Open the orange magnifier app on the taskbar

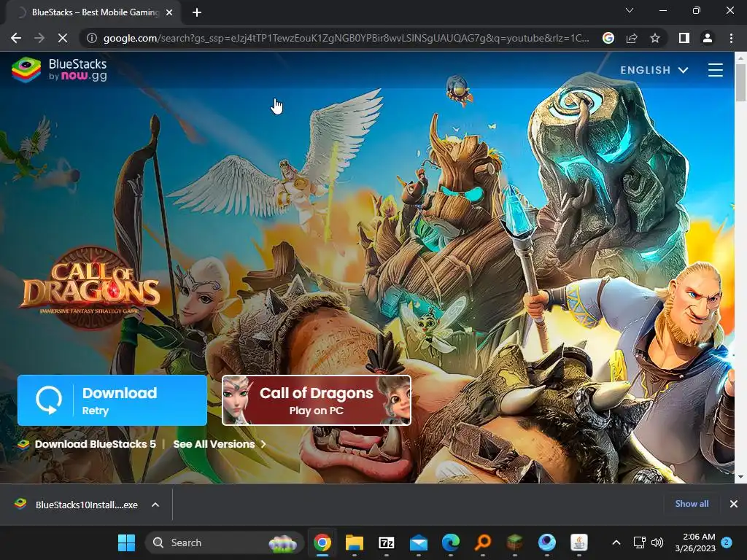[x=483, y=542]
